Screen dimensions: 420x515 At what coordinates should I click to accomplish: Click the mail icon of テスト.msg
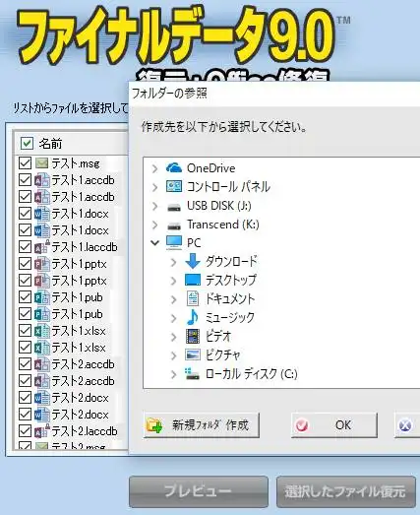41,162
